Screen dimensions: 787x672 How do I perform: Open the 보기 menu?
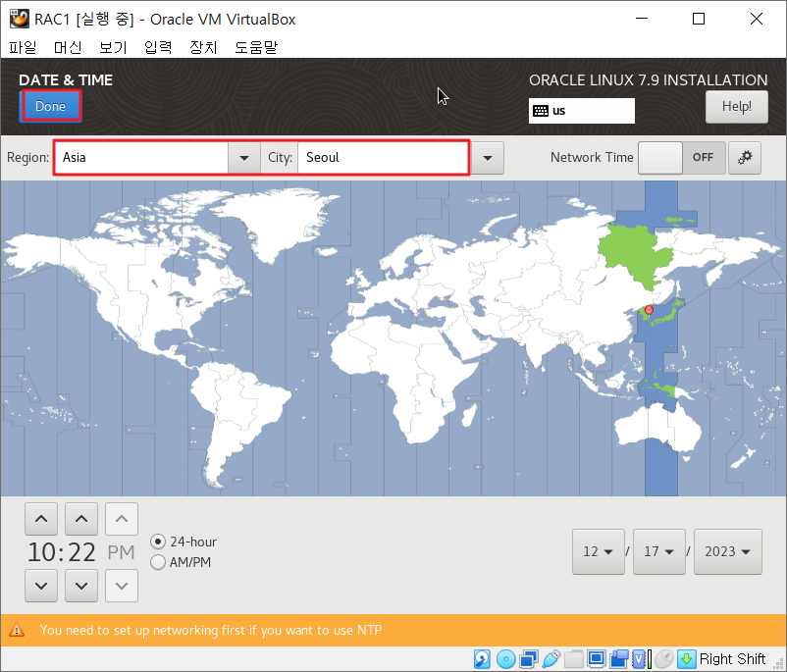(x=113, y=47)
